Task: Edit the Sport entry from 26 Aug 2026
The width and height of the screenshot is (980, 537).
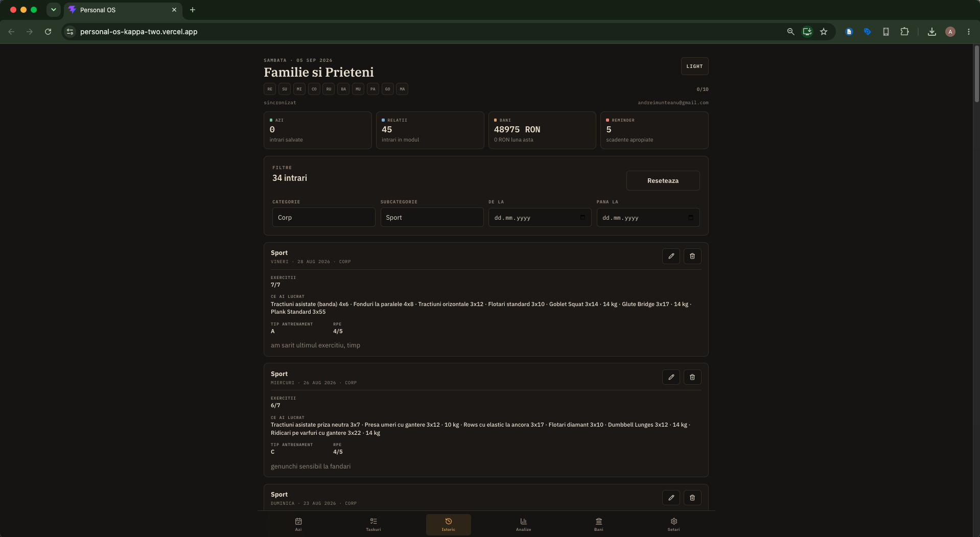Action: pyautogui.click(x=671, y=377)
